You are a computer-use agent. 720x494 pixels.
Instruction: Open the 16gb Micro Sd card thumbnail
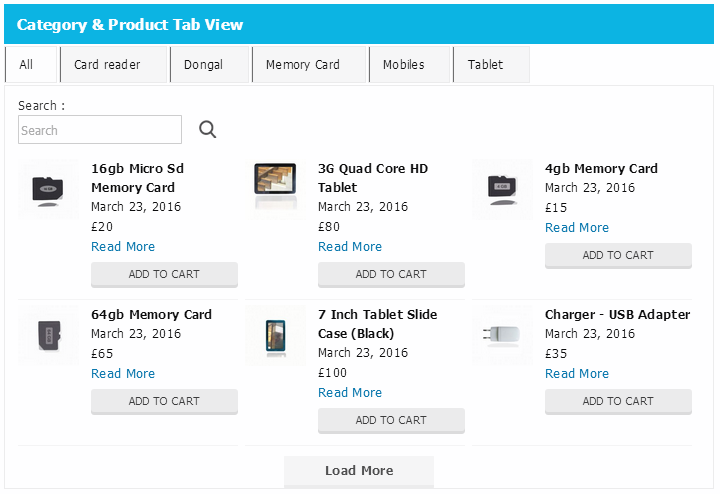click(x=48, y=189)
